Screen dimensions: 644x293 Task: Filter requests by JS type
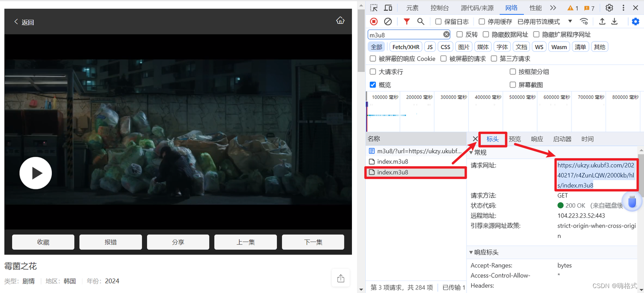click(x=430, y=47)
